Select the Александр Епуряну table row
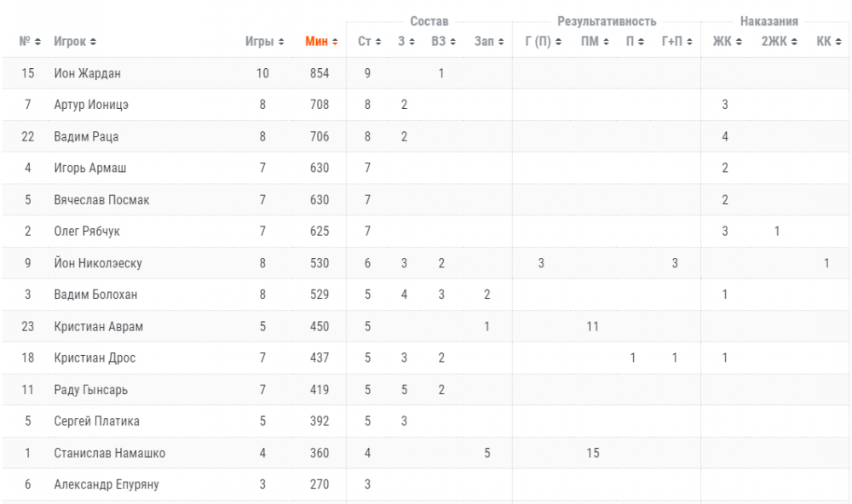Image resolution: width=852 pixels, height=504 pixels. coord(425,484)
